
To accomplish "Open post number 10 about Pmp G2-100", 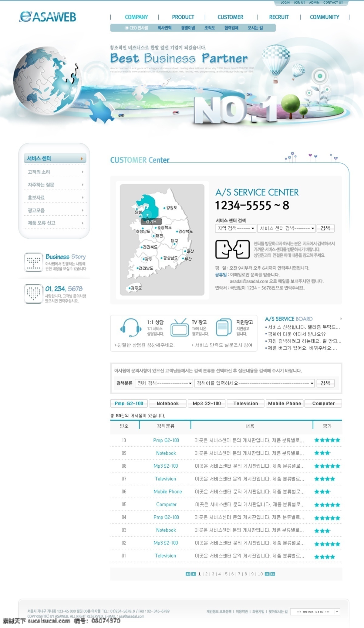I will point(226,440).
